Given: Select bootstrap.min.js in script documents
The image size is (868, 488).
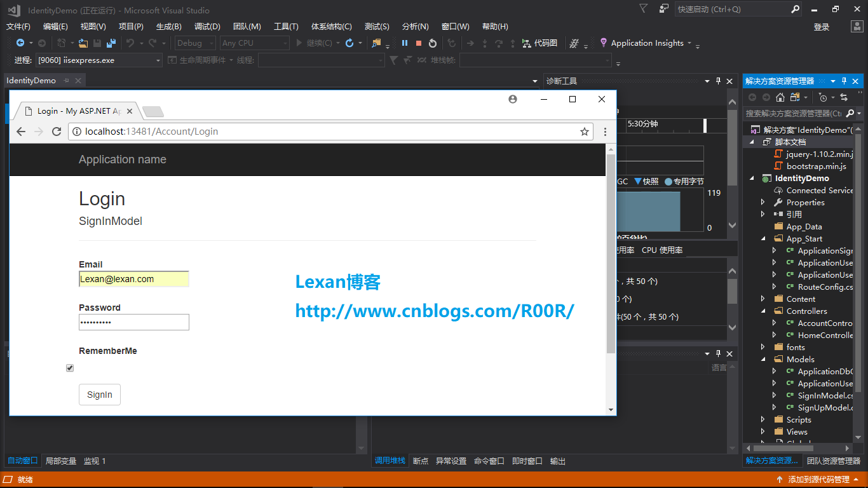Looking at the screenshot, I should coord(817,166).
